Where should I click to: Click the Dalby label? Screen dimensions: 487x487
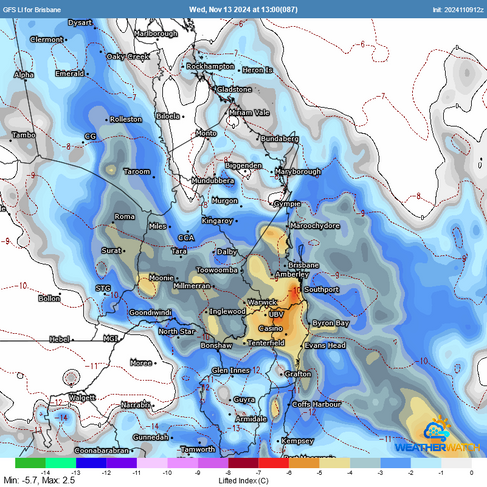point(227,252)
